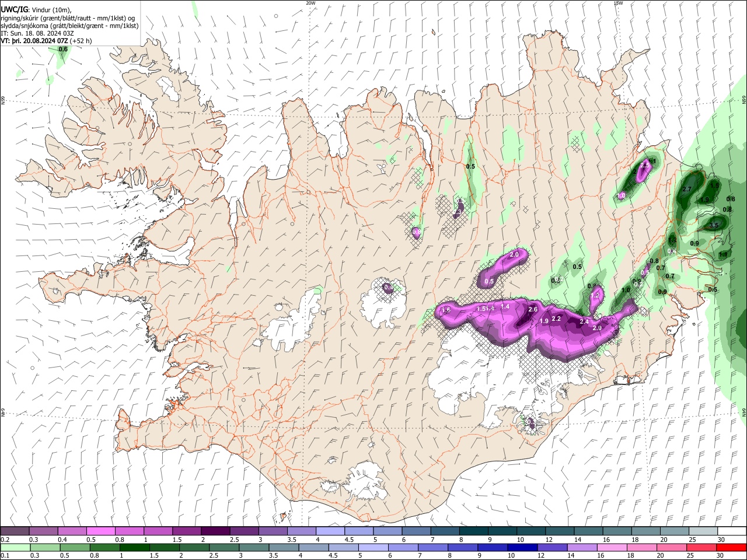Select the 'Vindur (10m)' text in the header
747x560 pixels.
pos(51,10)
